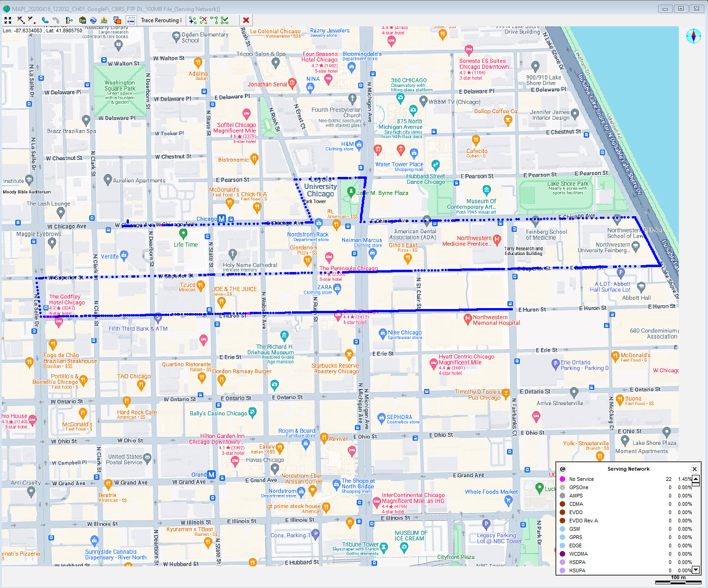Click the red X cancel toolbar icon
The image size is (708, 588).
click(x=246, y=20)
